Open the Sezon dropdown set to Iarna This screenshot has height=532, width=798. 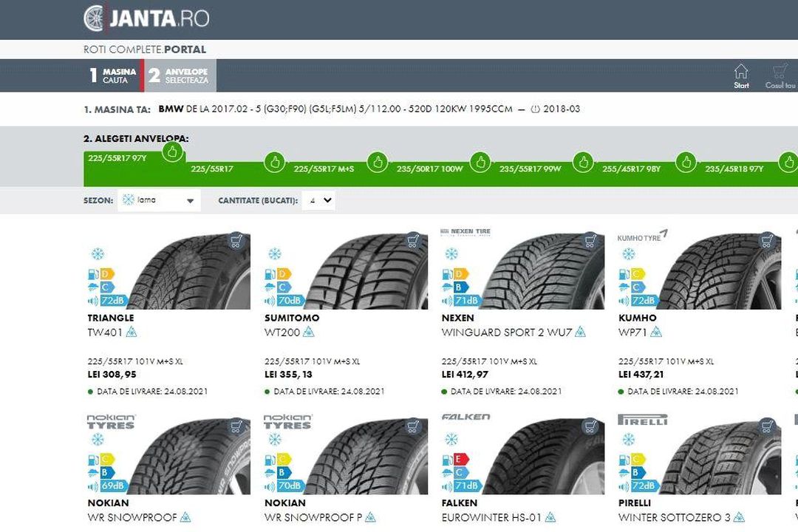[x=159, y=200]
